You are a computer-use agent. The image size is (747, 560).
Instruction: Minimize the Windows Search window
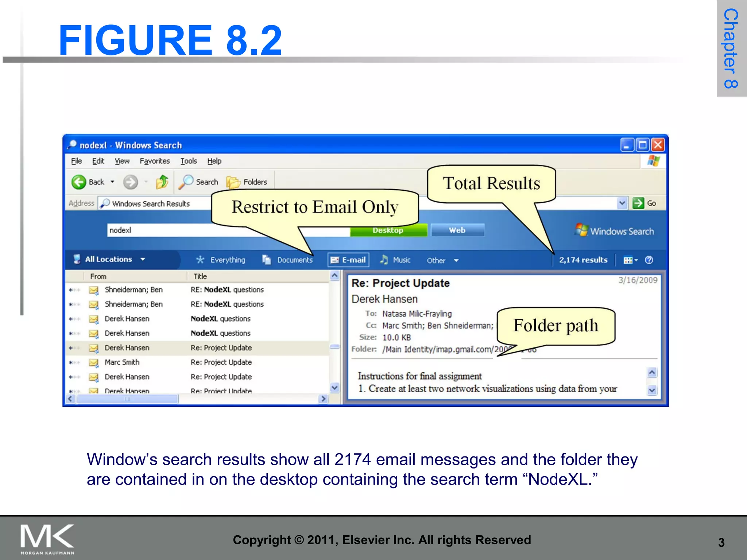click(627, 145)
